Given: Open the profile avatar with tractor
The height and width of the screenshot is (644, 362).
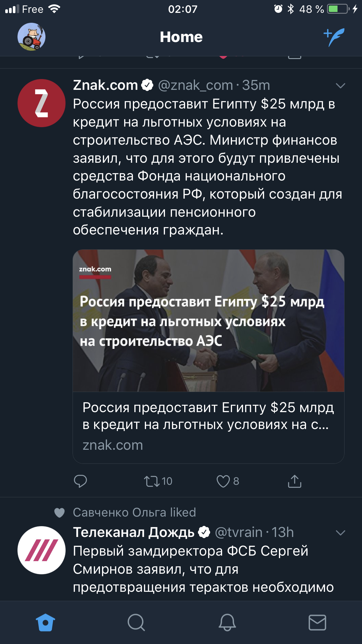Looking at the screenshot, I should [31, 37].
